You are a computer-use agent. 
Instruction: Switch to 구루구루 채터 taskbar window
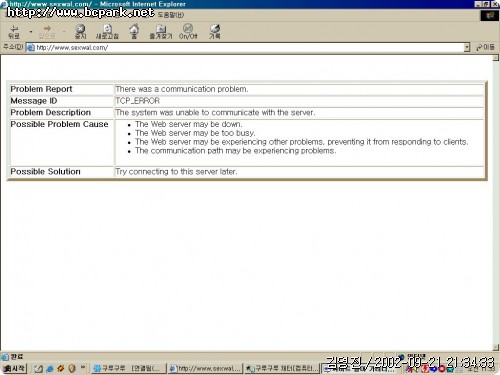click(282, 368)
